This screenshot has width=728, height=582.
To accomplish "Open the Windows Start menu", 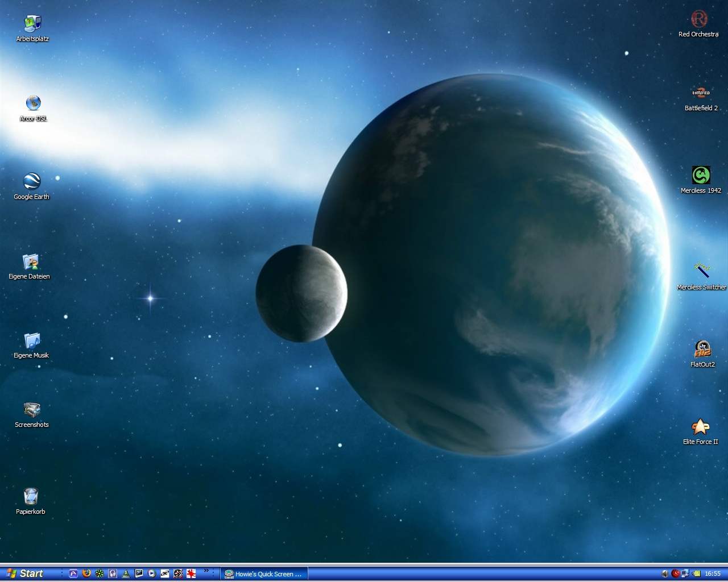I will click(26, 573).
